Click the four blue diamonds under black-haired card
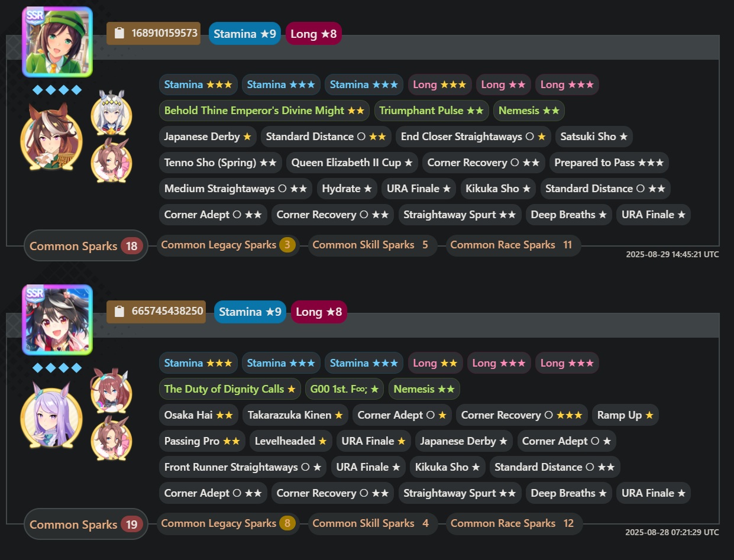 click(x=57, y=368)
